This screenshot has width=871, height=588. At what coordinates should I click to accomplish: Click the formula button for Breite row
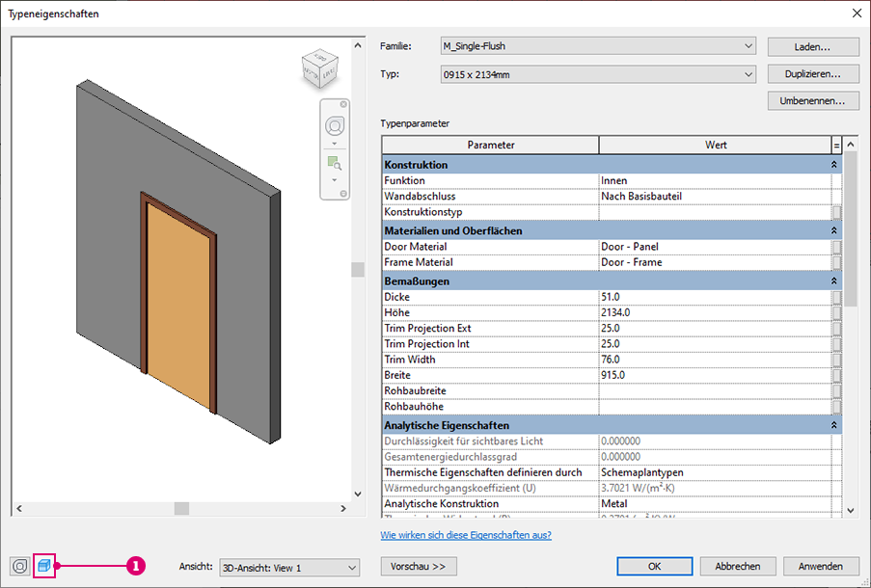click(x=836, y=375)
